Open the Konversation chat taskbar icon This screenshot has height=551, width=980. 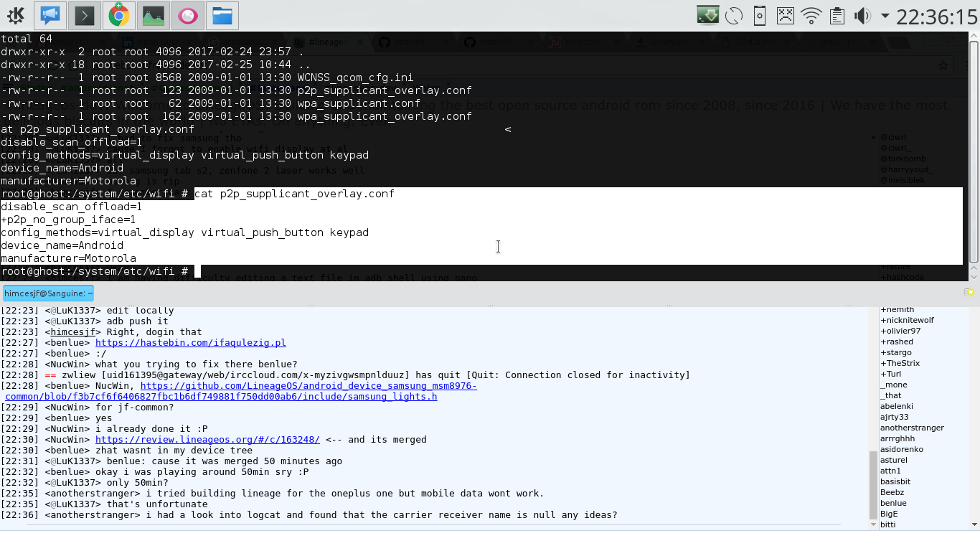[50, 15]
